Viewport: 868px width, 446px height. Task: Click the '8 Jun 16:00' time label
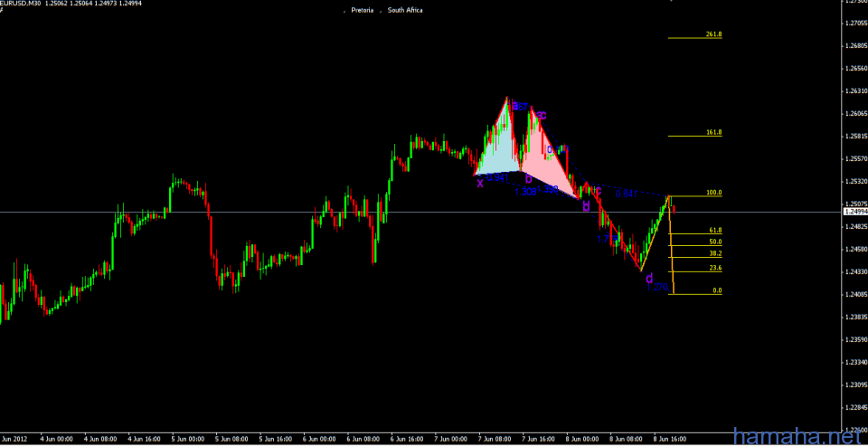[670, 440]
